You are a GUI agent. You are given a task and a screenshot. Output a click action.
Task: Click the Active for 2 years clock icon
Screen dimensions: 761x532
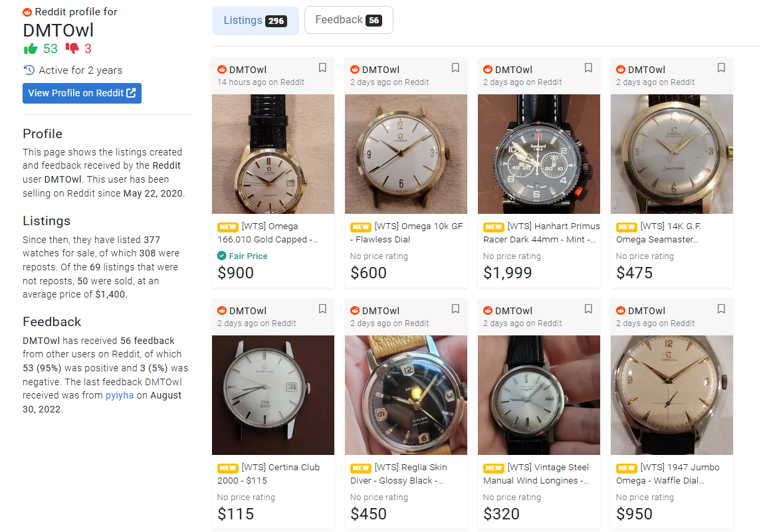(x=29, y=70)
